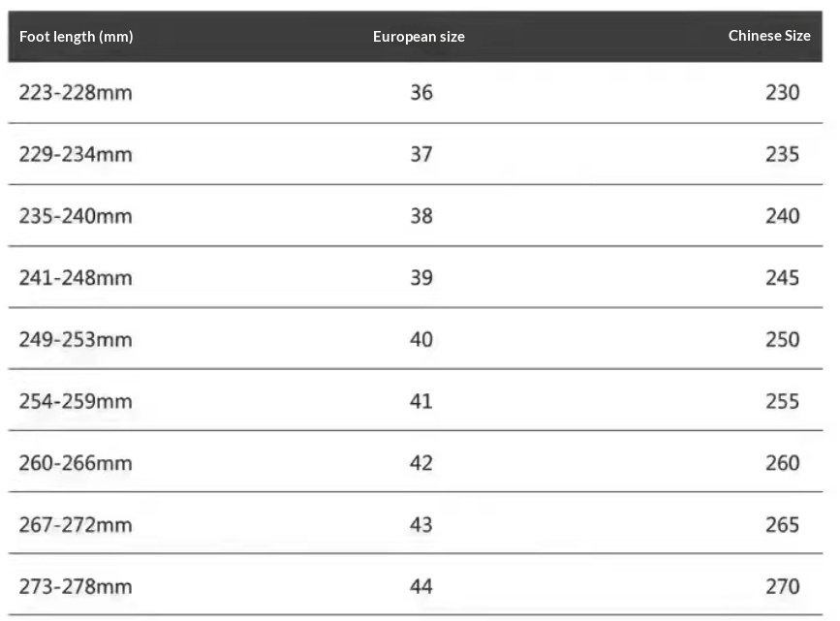840x621 pixels.
Task: Select Chinese size 240 cell
Action: pyautogui.click(x=782, y=216)
